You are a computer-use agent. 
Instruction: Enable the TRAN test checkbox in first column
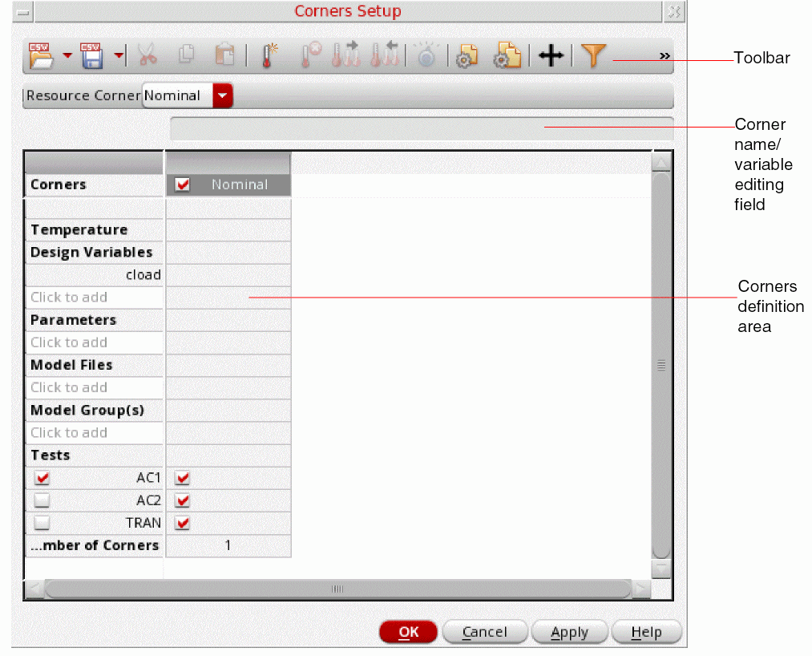coord(42,523)
